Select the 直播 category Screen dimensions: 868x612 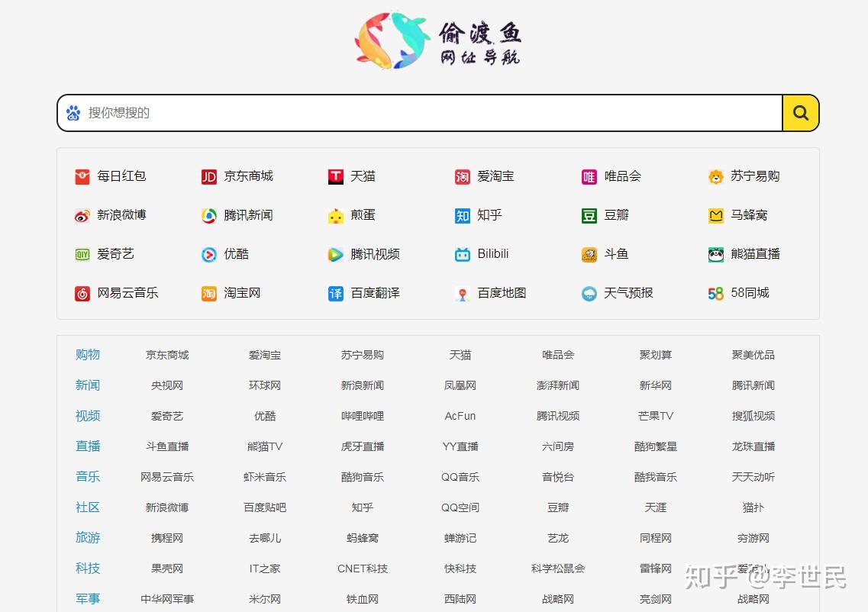(88, 446)
